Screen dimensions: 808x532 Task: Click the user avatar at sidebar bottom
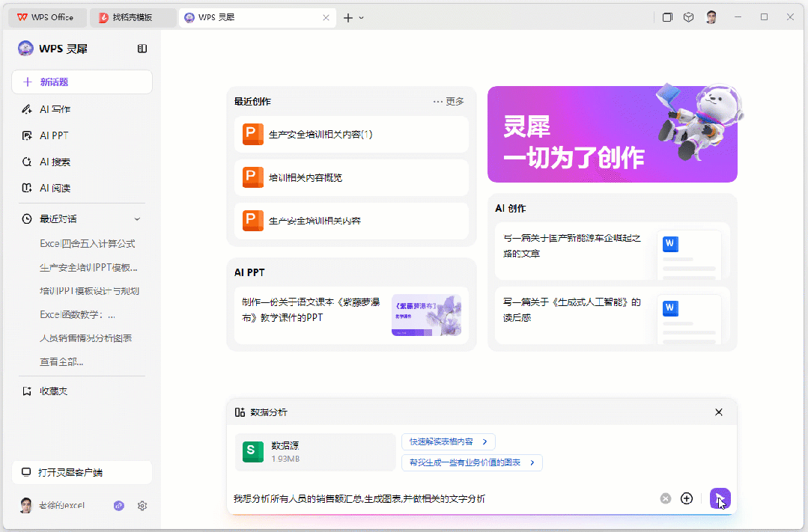pos(25,506)
